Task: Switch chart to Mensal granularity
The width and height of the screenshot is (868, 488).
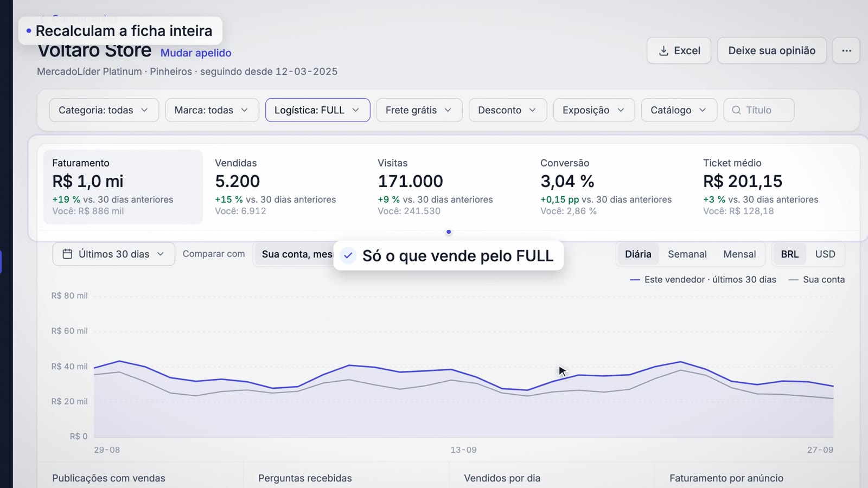Action: coord(739,254)
